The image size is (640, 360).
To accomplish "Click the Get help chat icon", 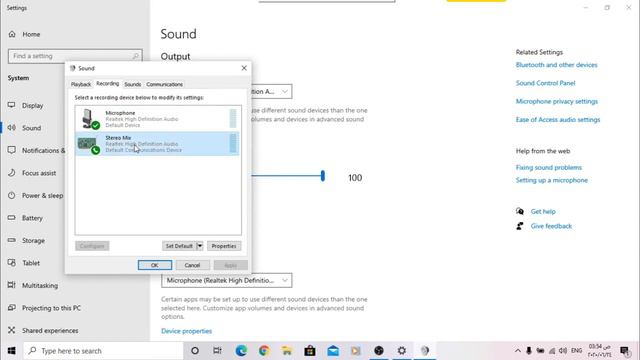I will pyautogui.click(x=520, y=211).
